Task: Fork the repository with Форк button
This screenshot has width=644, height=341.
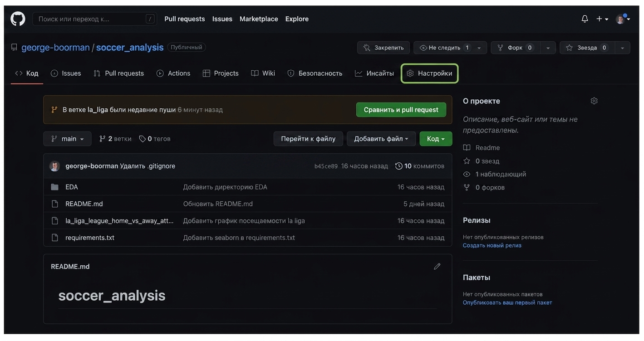Action: [x=515, y=48]
